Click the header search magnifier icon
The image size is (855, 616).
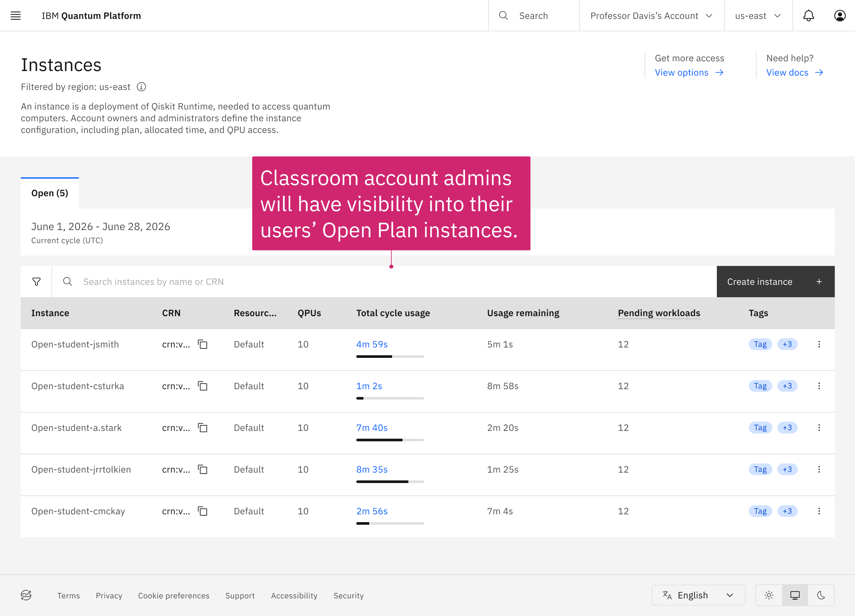[503, 15]
